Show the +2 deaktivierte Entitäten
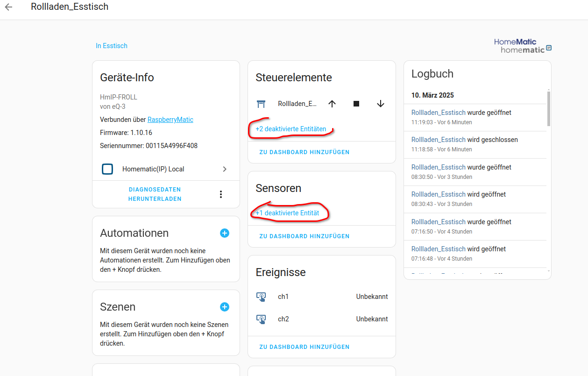Image resolution: width=588 pixels, height=376 pixels. coord(291,129)
